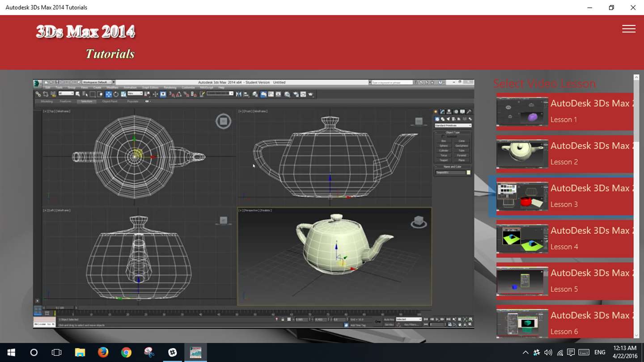Image resolution: width=644 pixels, height=362 pixels.
Task: Click the ViewCube in the Perspective viewport
Action: (x=419, y=221)
